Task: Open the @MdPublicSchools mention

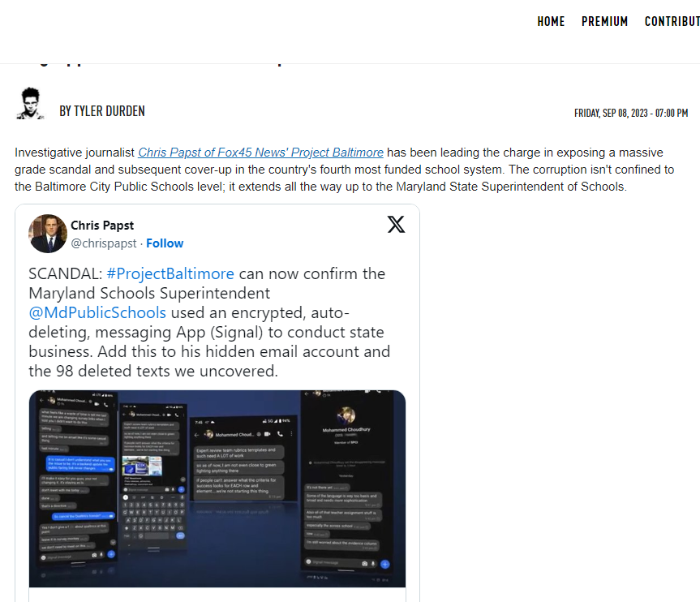Action: tap(97, 312)
